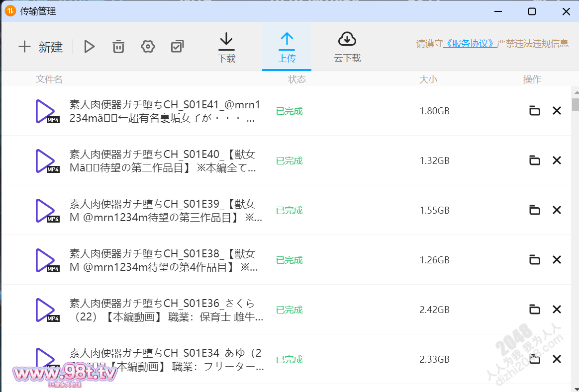This screenshot has height=392, width=579.
Task: Click the scrollbar up arrow in list
Action: [x=576, y=92]
